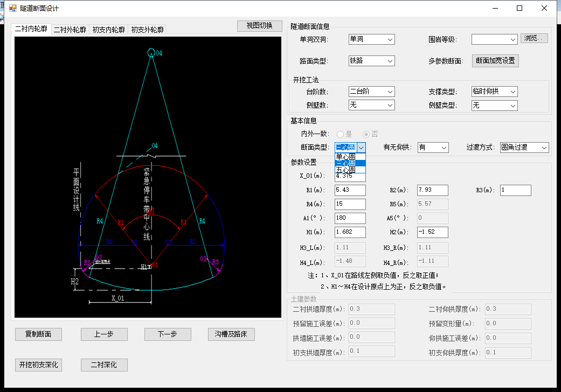
Task: Select the 初支内轮廓 tab
Action: click(109, 30)
